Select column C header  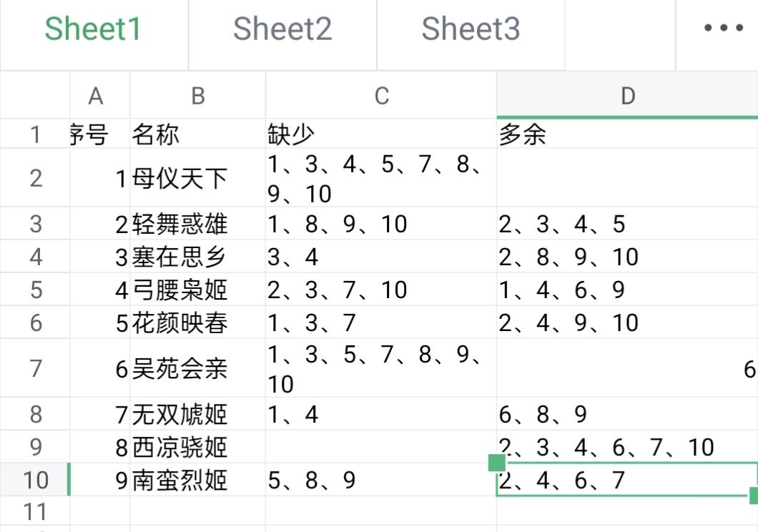pos(381,95)
